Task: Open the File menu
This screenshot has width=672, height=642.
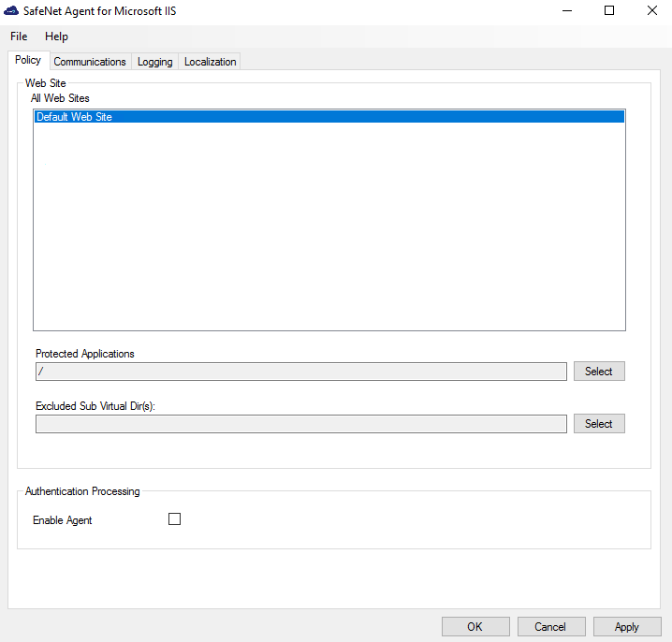Action: click(19, 36)
